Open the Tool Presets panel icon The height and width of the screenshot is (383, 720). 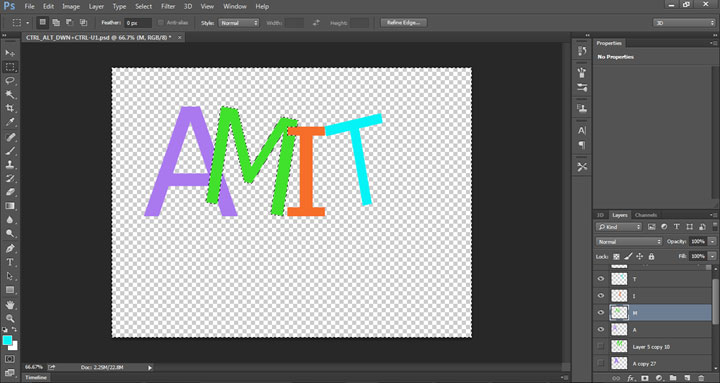pos(582,167)
